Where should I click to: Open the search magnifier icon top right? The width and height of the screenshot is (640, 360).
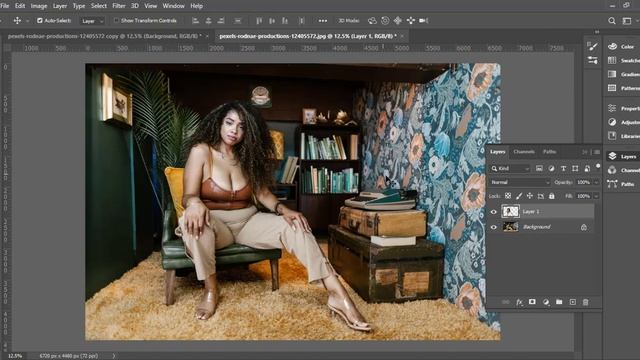pos(611,20)
